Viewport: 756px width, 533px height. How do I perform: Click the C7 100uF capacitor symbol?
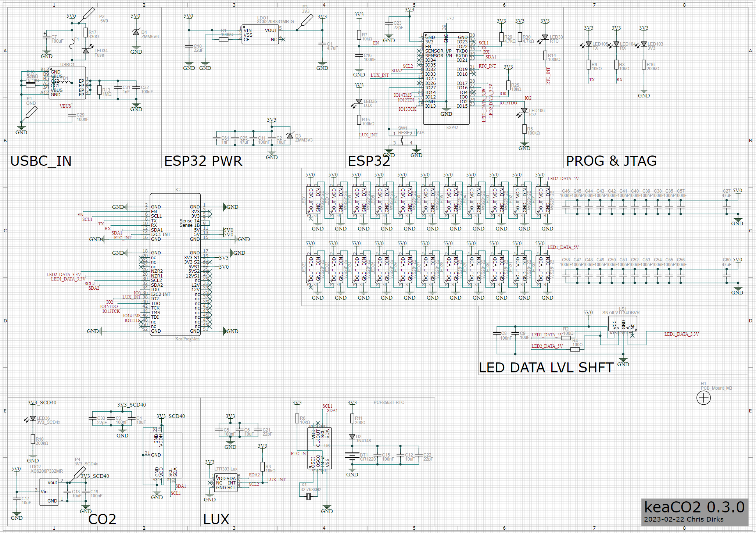click(46, 37)
